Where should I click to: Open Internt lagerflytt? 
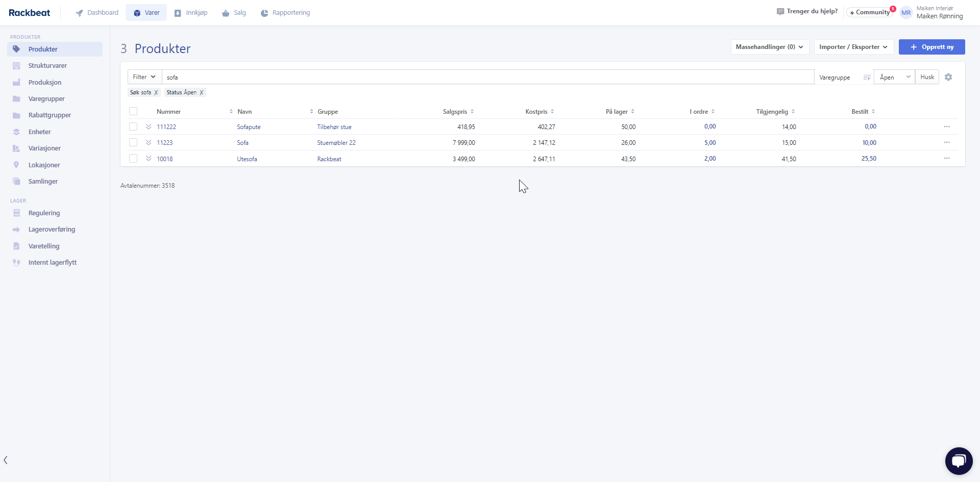52,262
